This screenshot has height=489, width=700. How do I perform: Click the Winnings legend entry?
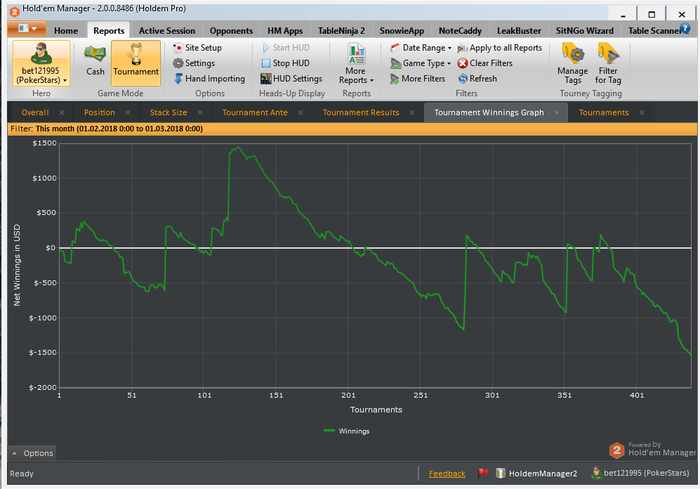(x=346, y=431)
